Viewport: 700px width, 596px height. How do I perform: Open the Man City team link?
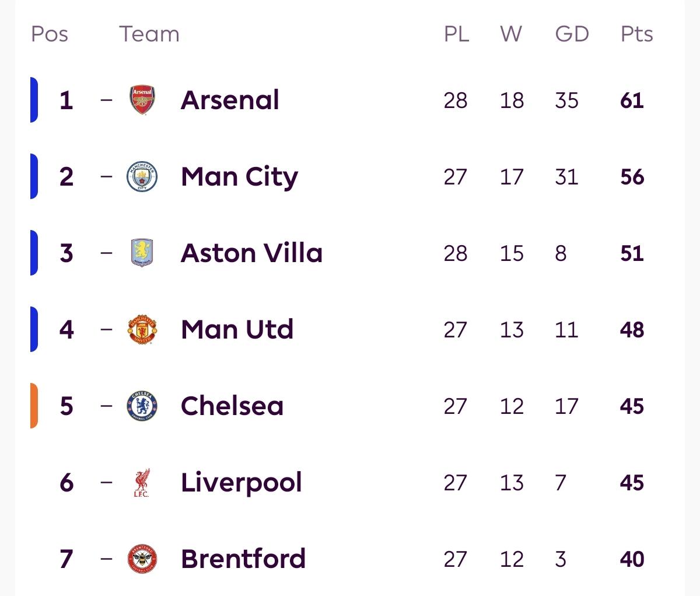(x=239, y=176)
